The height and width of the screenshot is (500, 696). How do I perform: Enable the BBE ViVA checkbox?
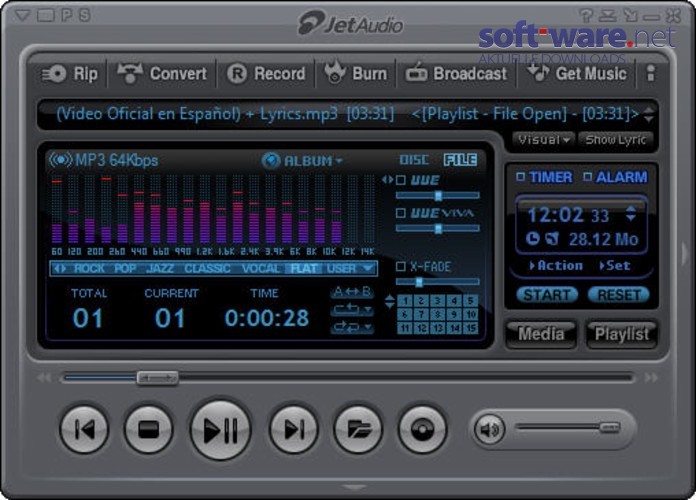401,213
